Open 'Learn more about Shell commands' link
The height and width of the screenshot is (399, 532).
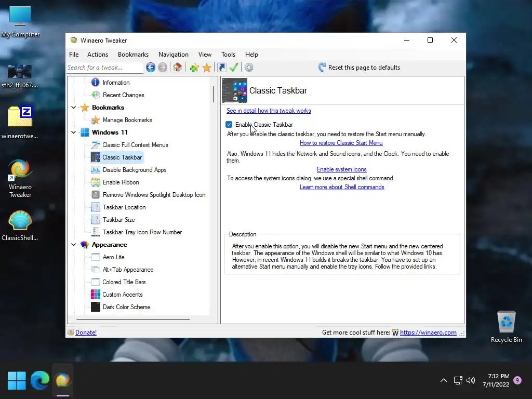pos(342,187)
